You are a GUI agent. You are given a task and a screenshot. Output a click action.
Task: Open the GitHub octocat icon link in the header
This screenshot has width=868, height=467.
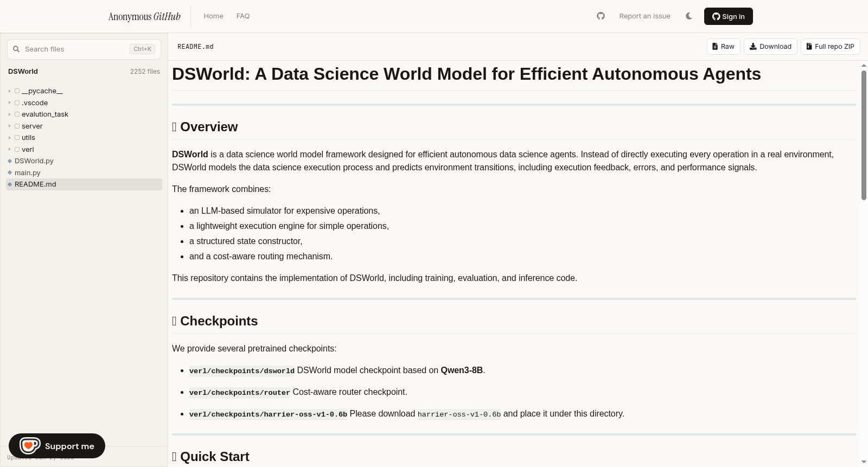click(601, 16)
